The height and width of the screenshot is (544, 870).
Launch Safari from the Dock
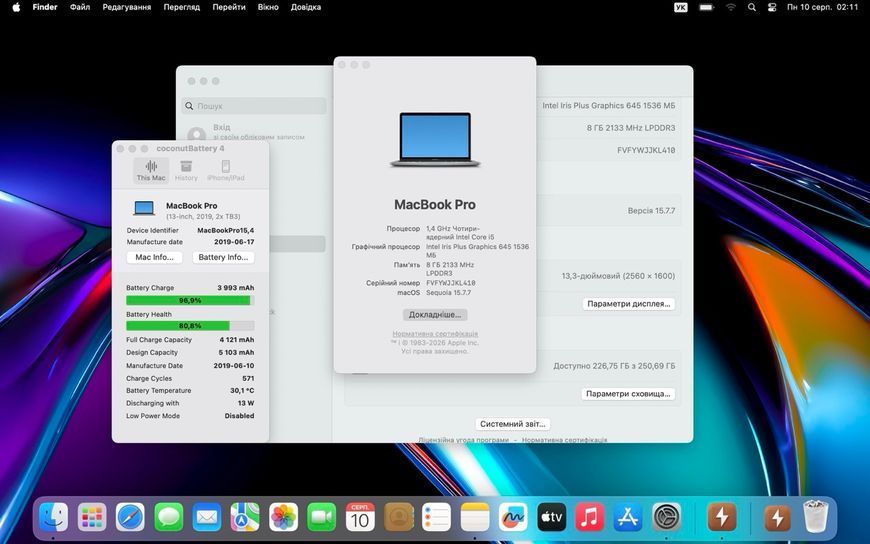coord(130,517)
